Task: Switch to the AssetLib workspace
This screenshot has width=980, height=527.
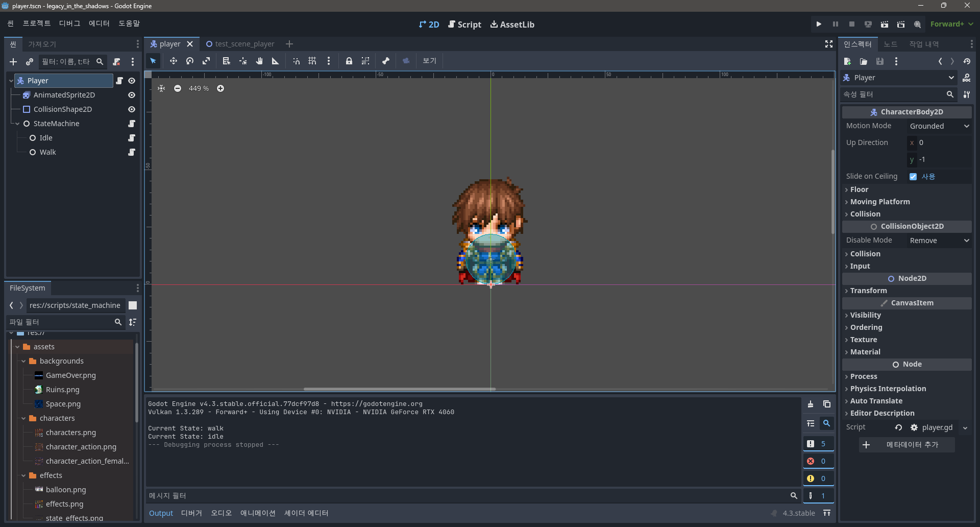Action: 512,25
